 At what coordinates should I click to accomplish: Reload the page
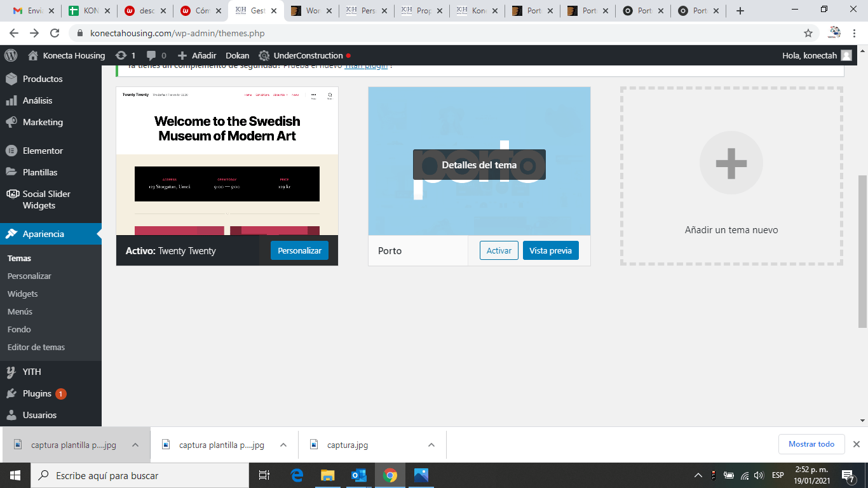coord(55,33)
